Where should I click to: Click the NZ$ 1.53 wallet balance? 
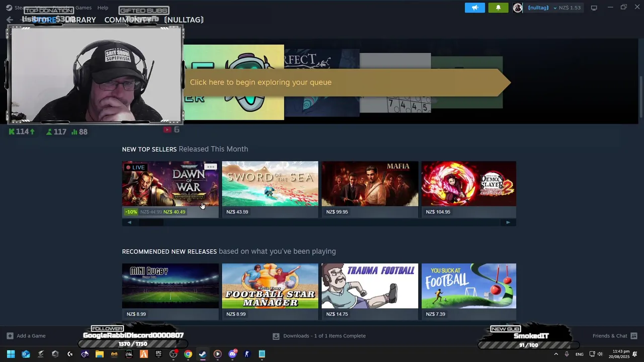[570, 8]
